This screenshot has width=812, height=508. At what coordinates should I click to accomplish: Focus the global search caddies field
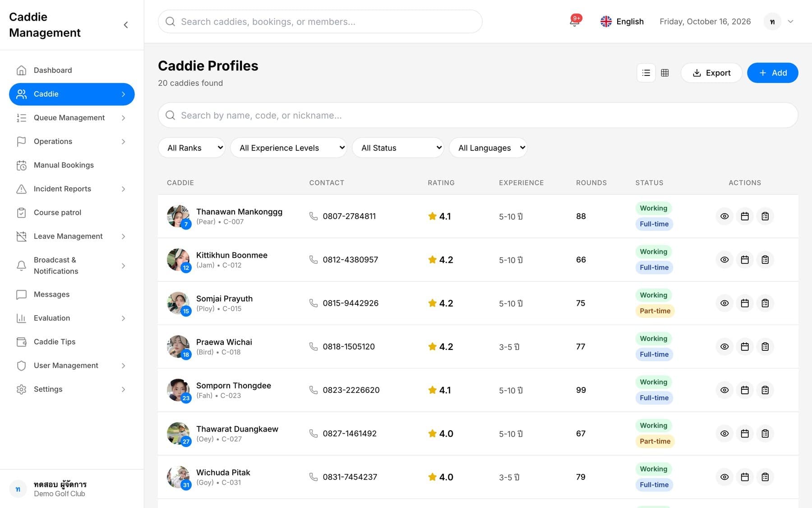coord(320,22)
